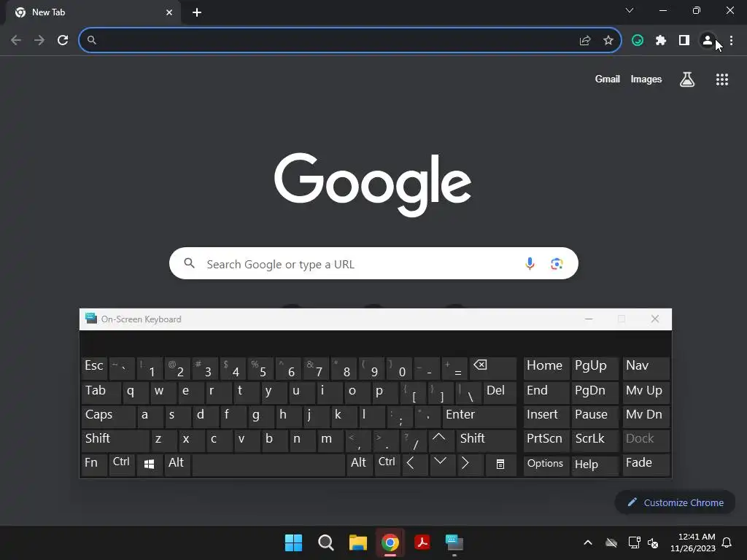
Task: Click the Backspace key on keyboard
Action: pyautogui.click(x=492, y=368)
